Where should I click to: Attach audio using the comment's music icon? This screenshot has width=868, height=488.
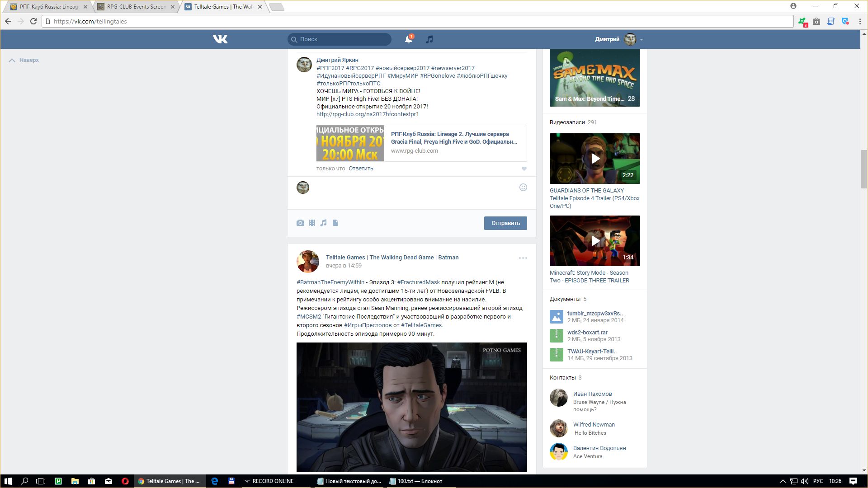pyautogui.click(x=323, y=223)
